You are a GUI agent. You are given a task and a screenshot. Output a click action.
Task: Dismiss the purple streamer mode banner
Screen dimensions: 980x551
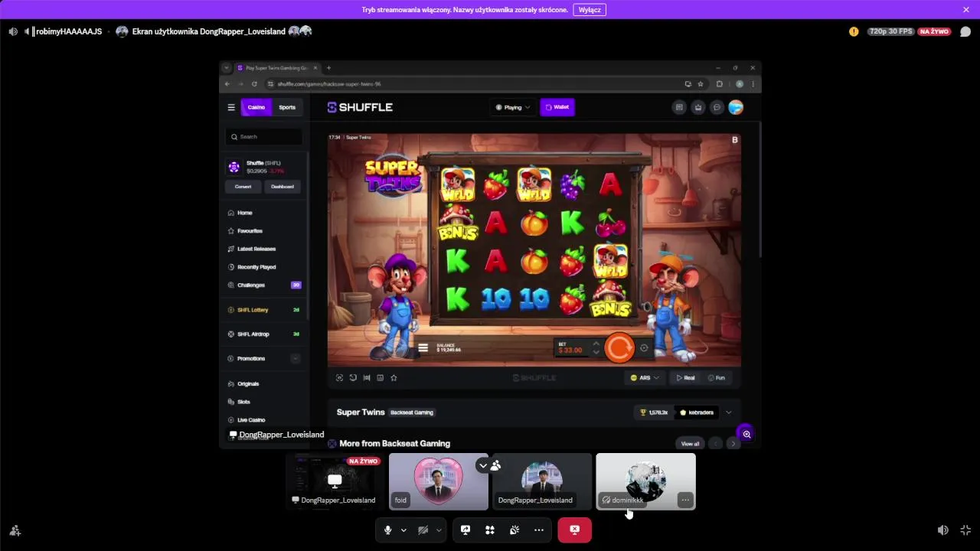(966, 10)
